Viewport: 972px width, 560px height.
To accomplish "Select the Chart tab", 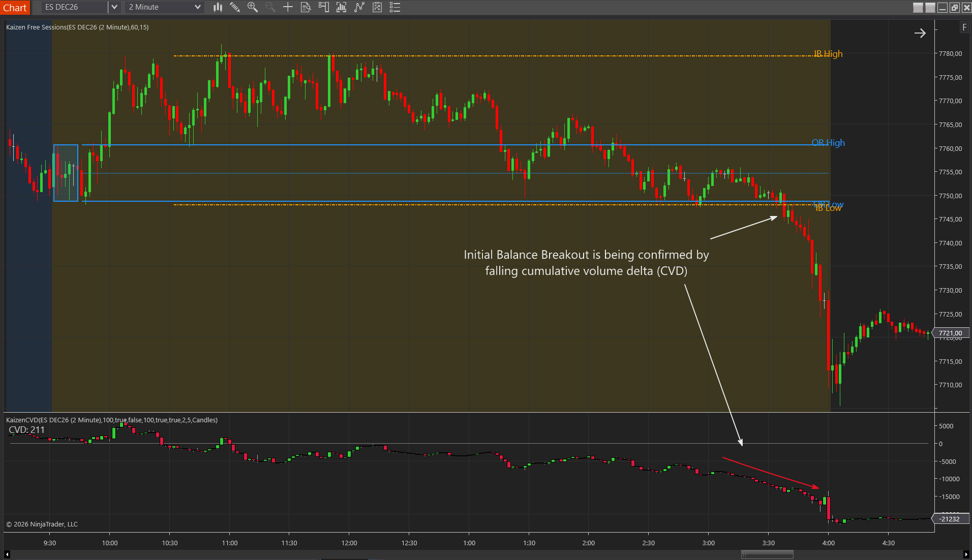I will 15,8.
